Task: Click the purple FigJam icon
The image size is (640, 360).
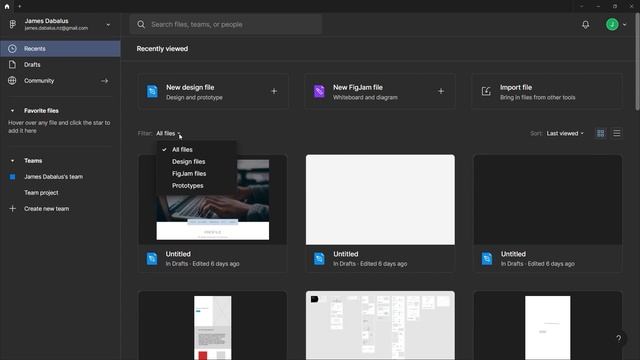Action: [x=319, y=91]
